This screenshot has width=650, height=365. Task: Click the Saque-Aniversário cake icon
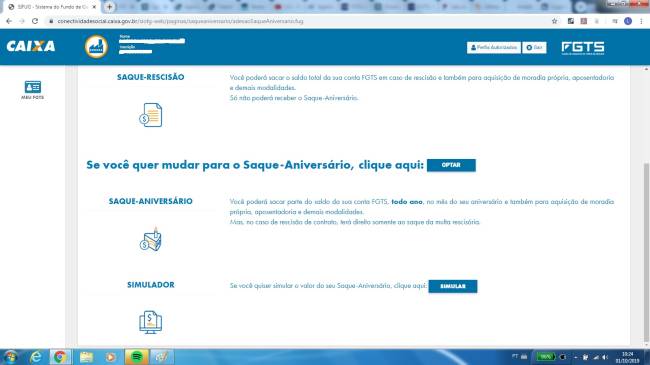point(150,240)
